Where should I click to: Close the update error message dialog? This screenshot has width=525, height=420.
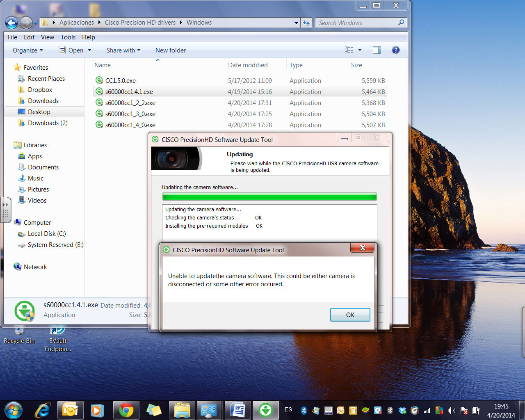[362, 248]
